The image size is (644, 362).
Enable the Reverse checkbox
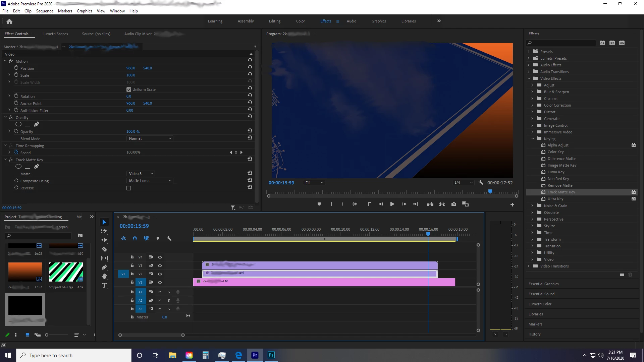coord(129,188)
